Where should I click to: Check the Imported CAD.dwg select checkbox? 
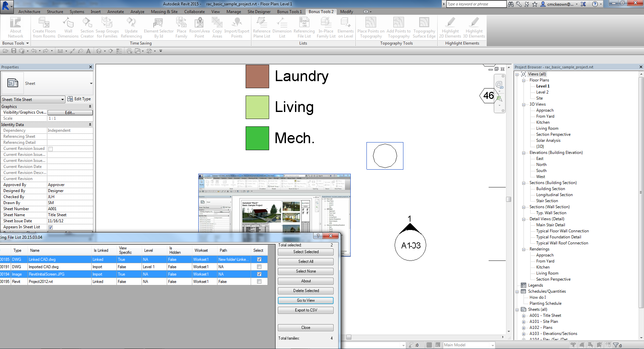(259, 267)
